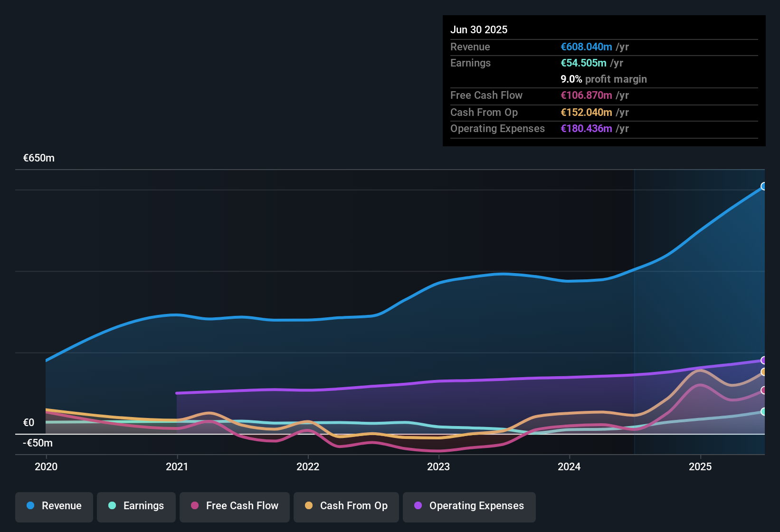Select the €106.870m free cash flow value
Screen dimensions: 780x532
click(586, 95)
